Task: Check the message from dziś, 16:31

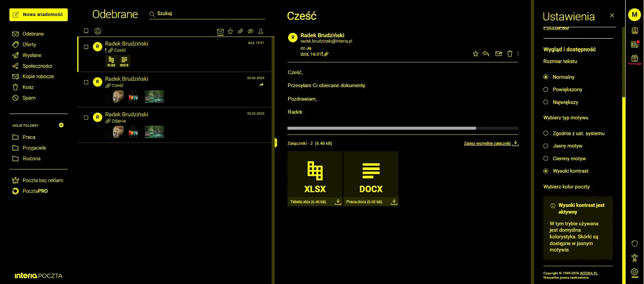Action: click(x=86, y=47)
